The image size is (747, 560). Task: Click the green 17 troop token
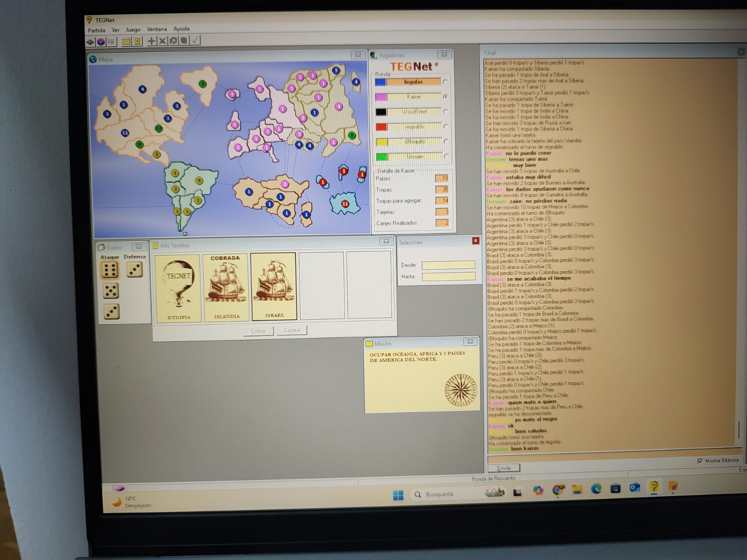click(159, 128)
